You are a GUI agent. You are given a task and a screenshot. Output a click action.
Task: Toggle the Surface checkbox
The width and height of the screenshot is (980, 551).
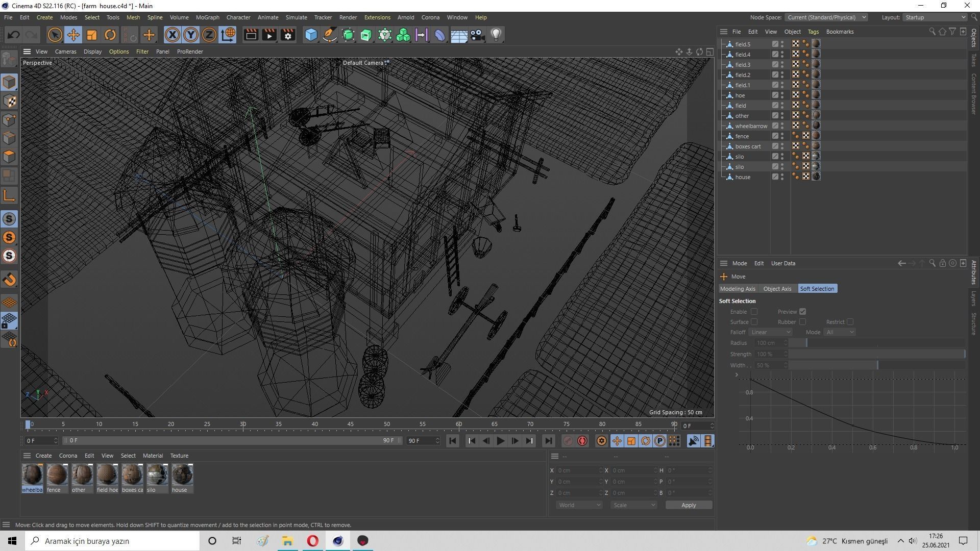(754, 322)
